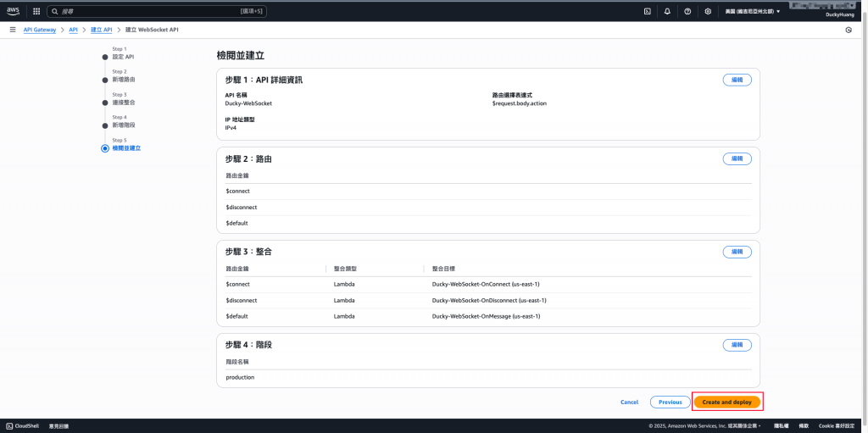Select Lambda type in $connect row

[344, 284]
